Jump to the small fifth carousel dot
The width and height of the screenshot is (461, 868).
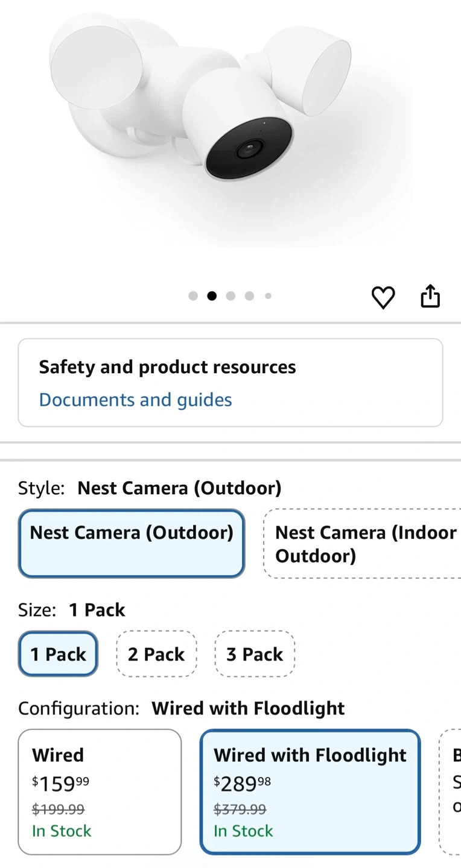tap(268, 296)
